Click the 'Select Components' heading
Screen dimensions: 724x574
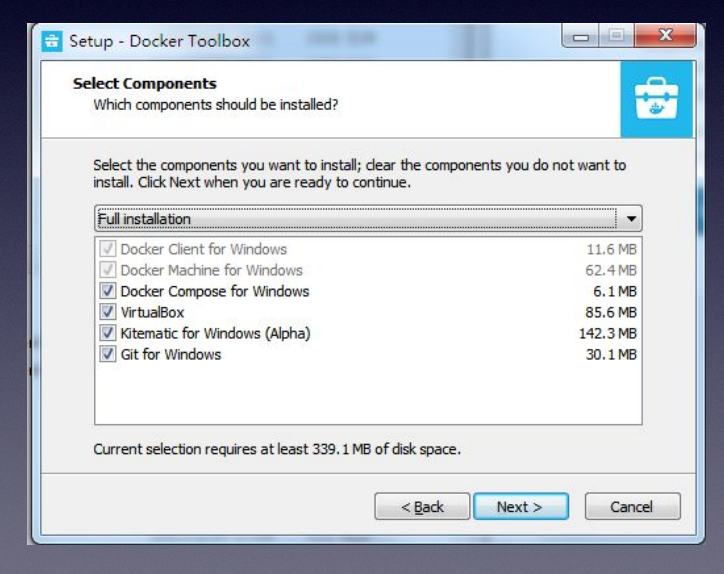coord(145,84)
